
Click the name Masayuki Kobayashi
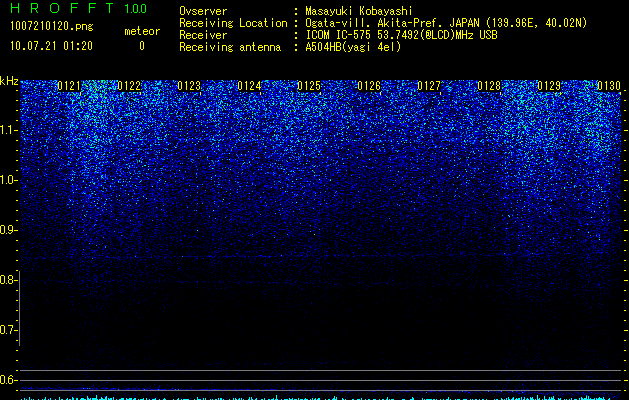(x=359, y=11)
